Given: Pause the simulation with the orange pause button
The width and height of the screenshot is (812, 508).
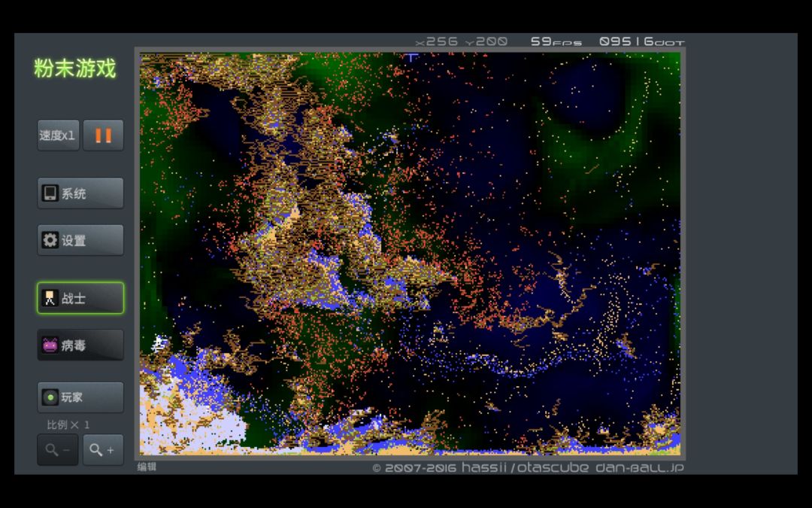Looking at the screenshot, I should click(104, 135).
